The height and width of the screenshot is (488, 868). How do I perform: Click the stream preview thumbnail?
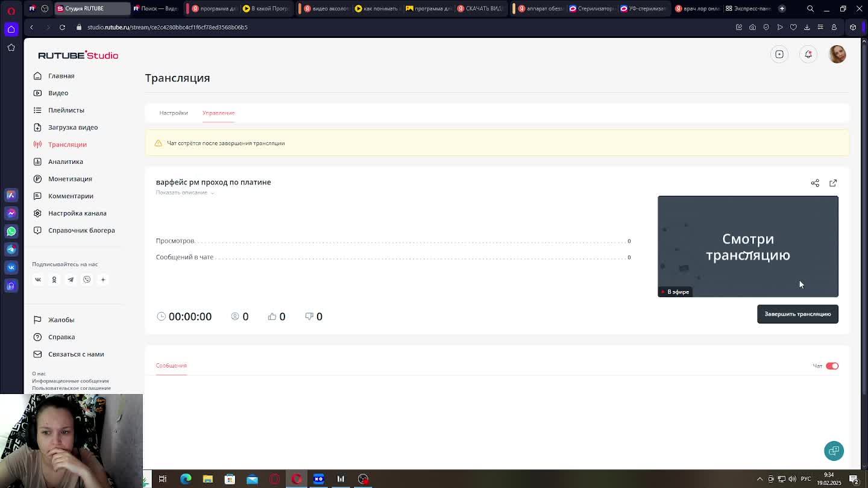(x=748, y=246)
